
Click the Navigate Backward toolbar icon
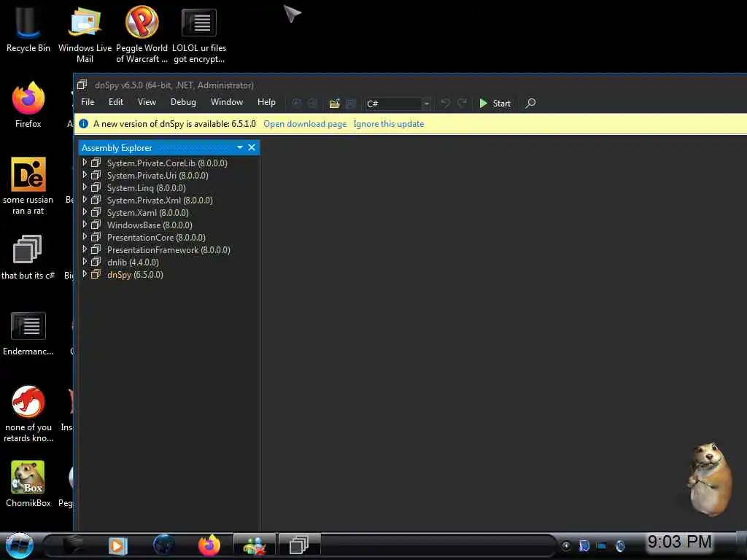[x=296, y=104]
